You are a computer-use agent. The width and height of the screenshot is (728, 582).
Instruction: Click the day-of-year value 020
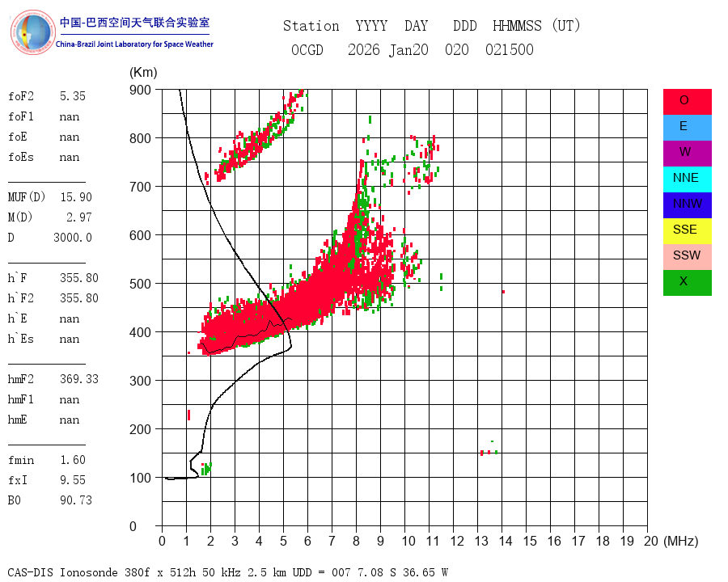point(457,49)
